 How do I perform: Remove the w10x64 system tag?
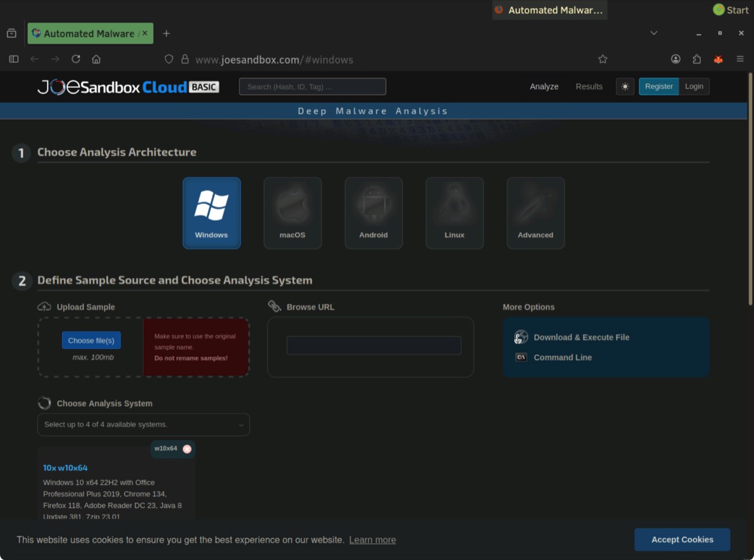(x=187, y=449)
